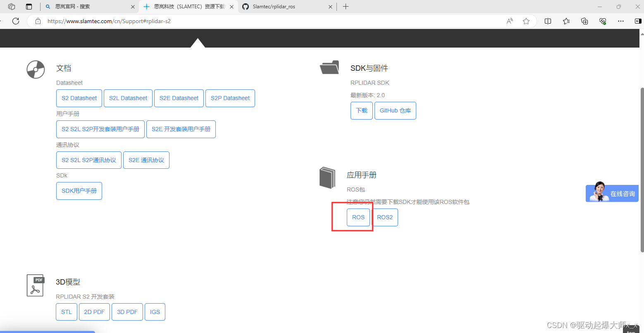This screenshot has height=333, width=644.
Task: Open the S2E Datasheet
Action: point(179,98)
